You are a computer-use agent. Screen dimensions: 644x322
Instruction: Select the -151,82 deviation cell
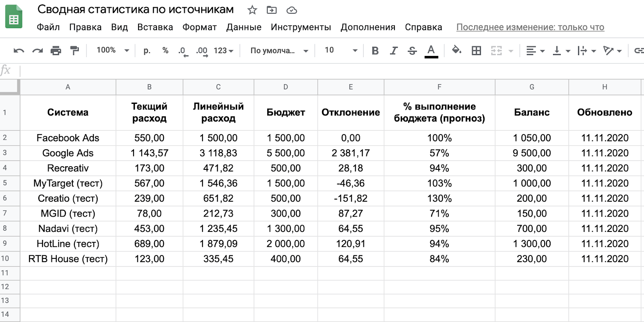tap(351, 198)
